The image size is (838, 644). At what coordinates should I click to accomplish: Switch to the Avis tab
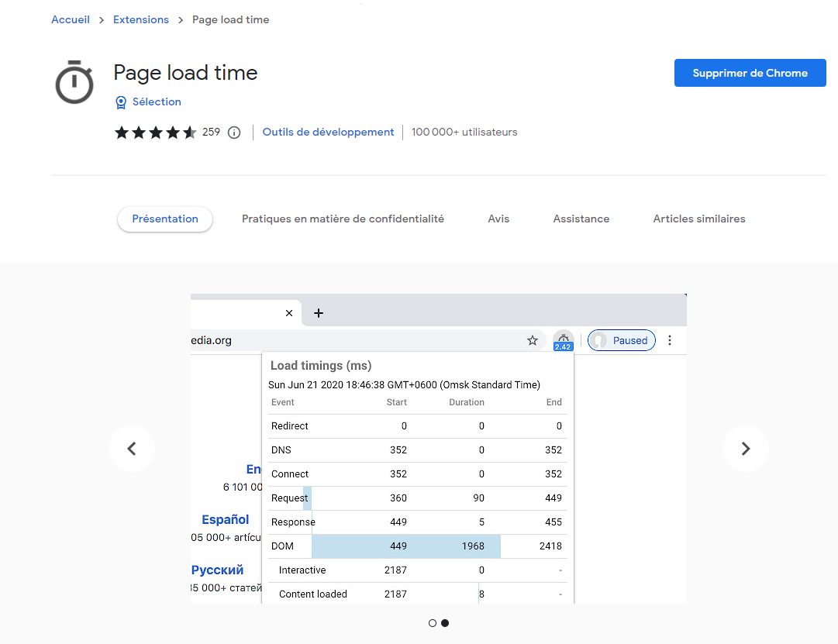pyautogui.click(x=498, y=219)
